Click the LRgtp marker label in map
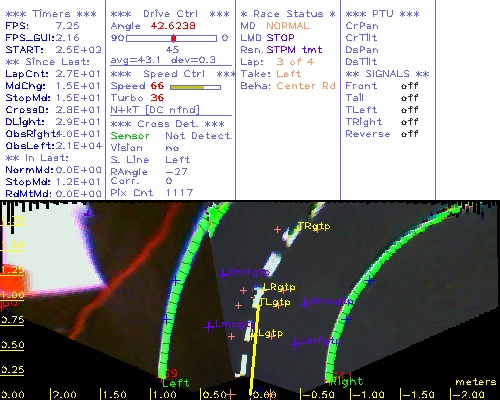The width and height of the screenshot is (500, 400). pyautogui.click(x=279, y=287)
